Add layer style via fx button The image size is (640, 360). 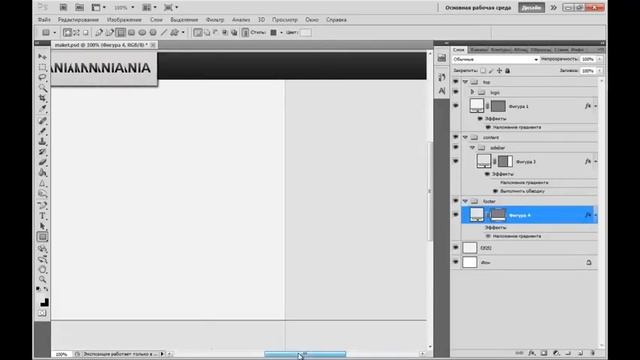point(531,353)
